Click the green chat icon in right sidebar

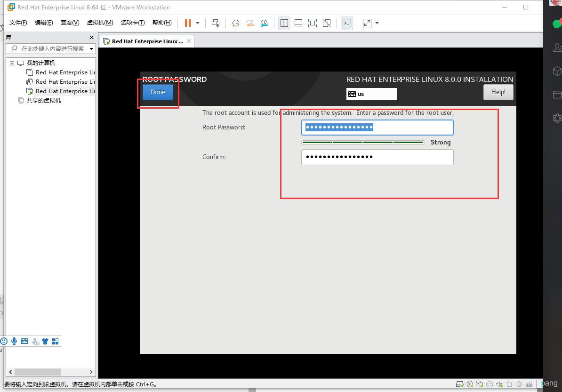pos(557,24)
